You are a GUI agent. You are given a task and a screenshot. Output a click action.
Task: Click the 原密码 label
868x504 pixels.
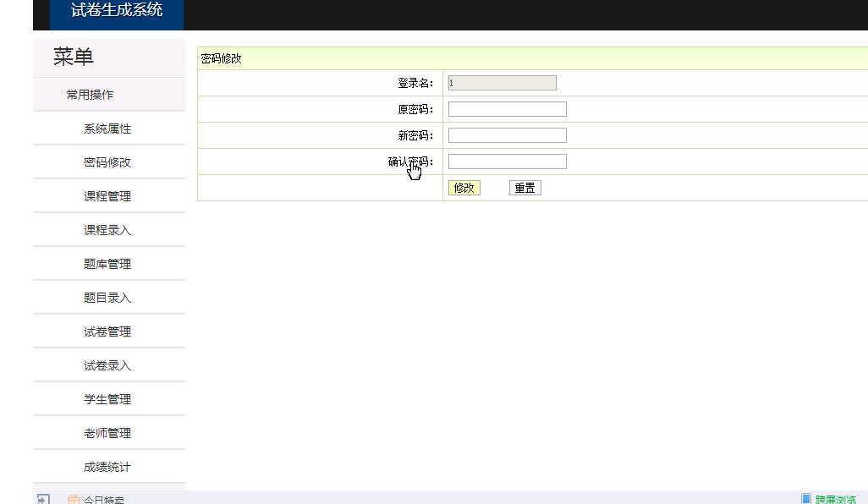pyautogui.click(x=415, y=110)
